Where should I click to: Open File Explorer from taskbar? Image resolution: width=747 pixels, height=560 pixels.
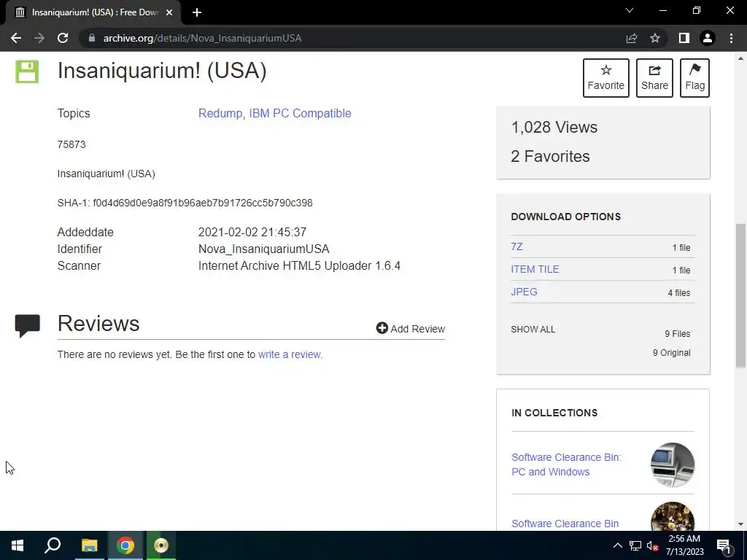coord(89,545)
